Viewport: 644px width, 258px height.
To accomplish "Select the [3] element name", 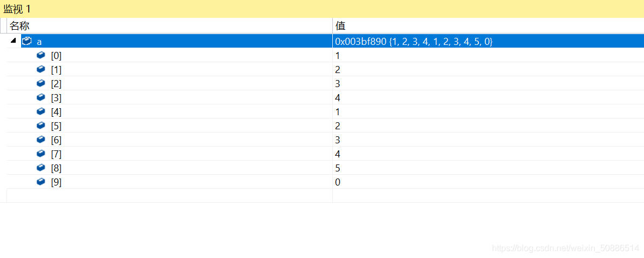I will (56, 97).
